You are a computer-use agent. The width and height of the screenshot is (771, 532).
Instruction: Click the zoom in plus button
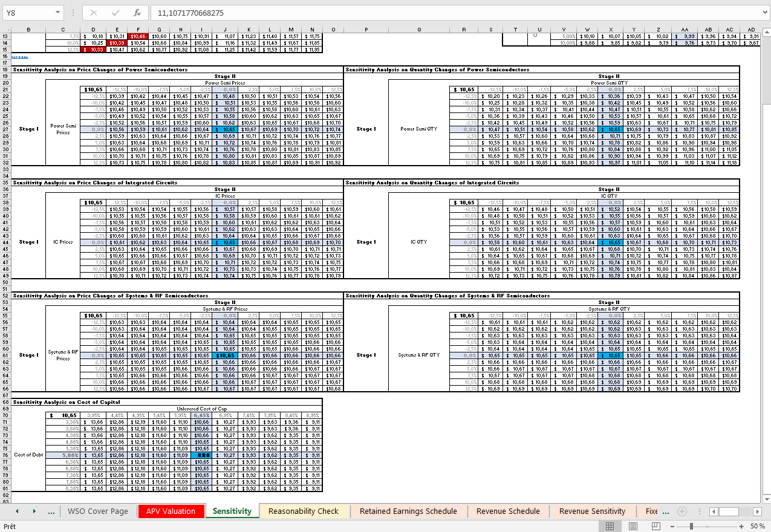pyautogui.click(x=741, y=526)
